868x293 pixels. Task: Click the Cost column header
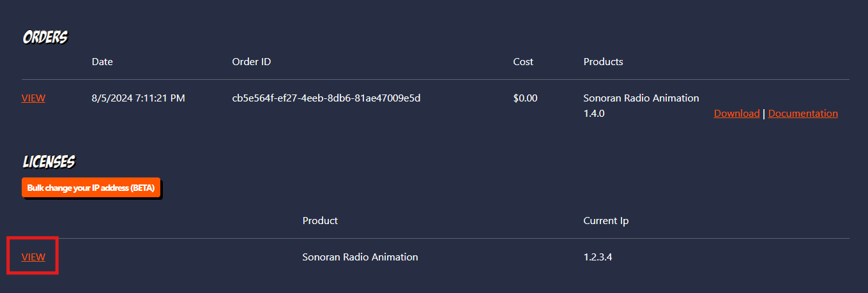point(523,62)
